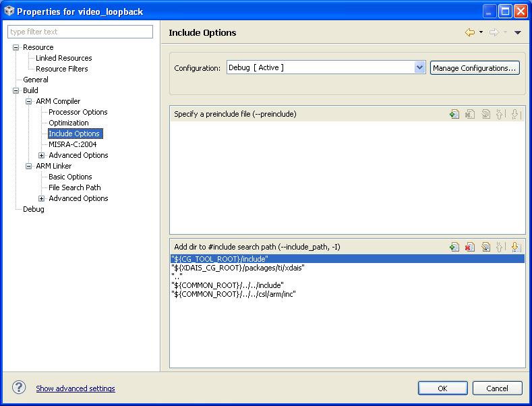Image resolution: width=532 pixels, height=406 pixels.
Task: Add a preinclude file entry
Action: tap(454, 115)
